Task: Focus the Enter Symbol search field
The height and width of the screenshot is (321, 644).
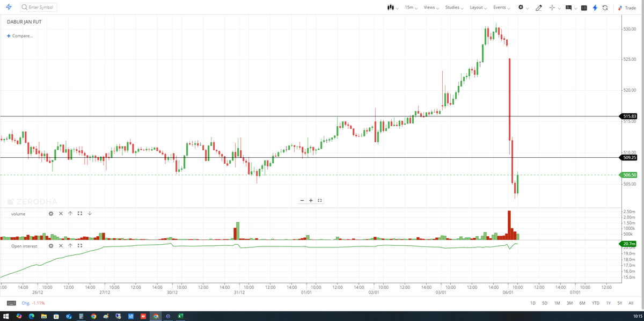Action: (38, 8)
